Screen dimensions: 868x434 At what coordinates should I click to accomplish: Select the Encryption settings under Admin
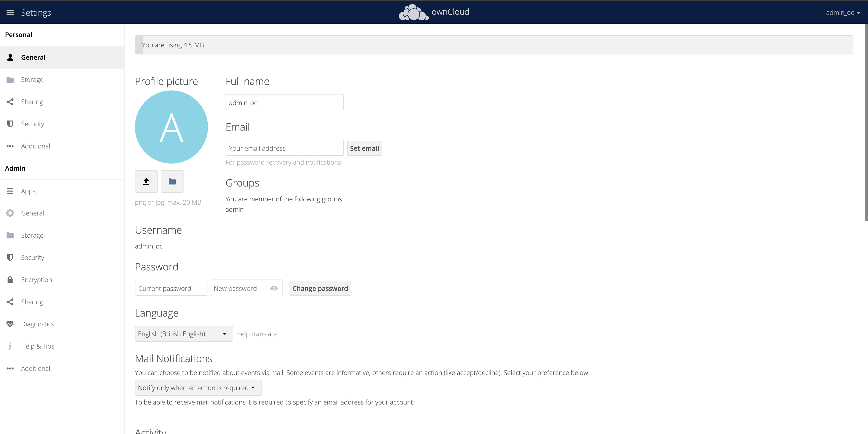(37, 280)
